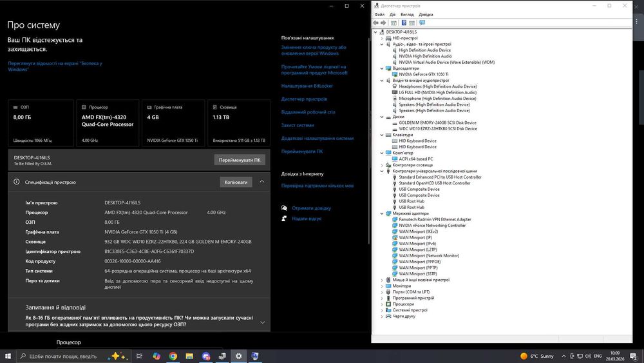
Task: Click the clock showing 10:09 on the taskbar
Action: coord(615,356)
